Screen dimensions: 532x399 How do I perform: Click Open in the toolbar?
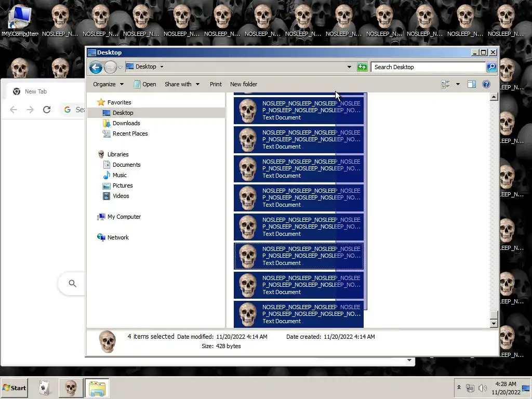pyautogui.click(x=145, y=84)
